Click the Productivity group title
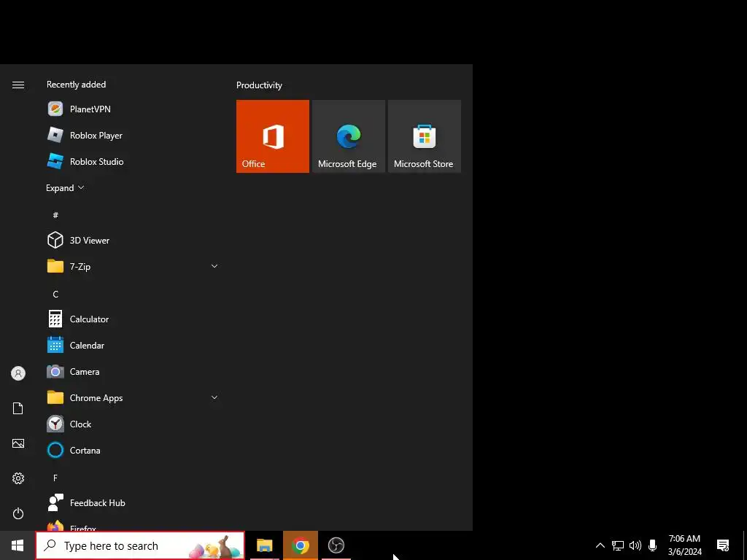Screen dimensions: 747x560 [259, 85]
